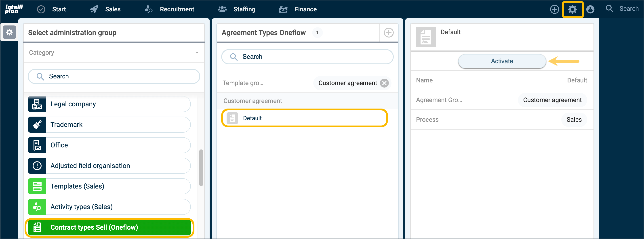Click the count badge 1 beside title

(317, 33)
